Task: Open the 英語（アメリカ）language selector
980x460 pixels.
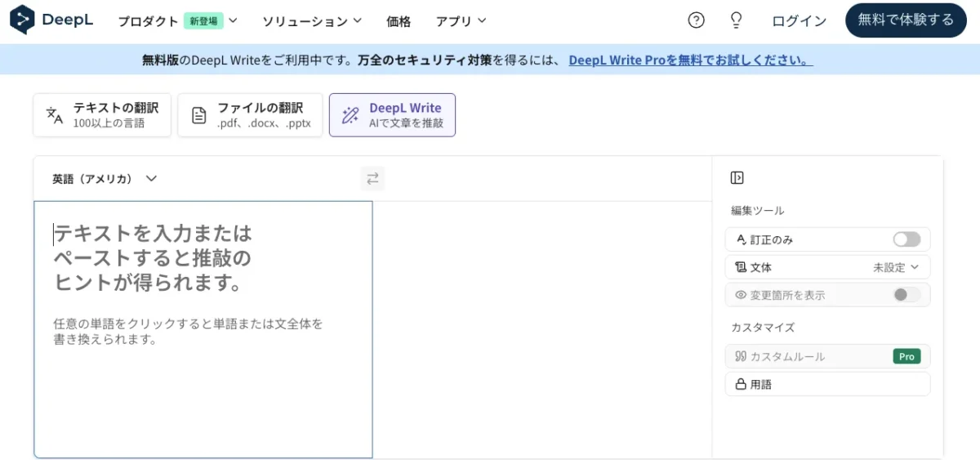Action: click(x=105, y=178)
